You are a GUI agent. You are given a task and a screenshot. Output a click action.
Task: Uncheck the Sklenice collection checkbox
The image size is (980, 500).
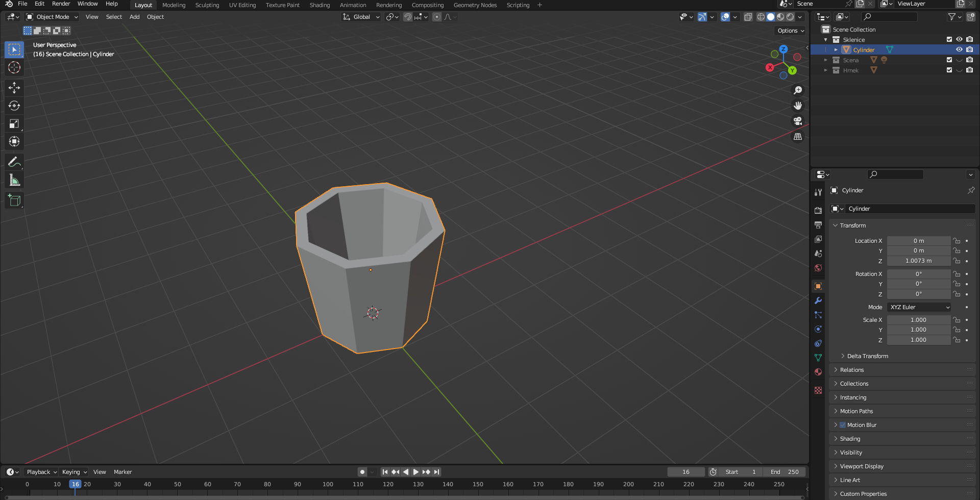pos(949,39)
